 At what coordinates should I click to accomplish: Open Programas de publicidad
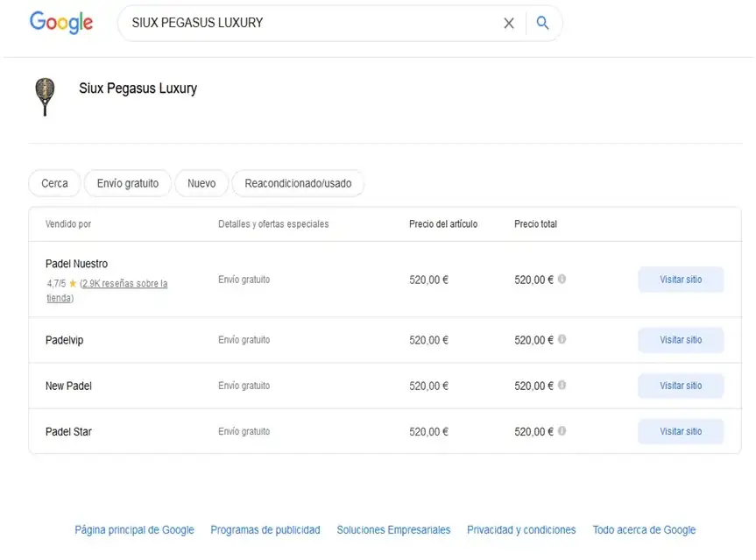(265, 529)
